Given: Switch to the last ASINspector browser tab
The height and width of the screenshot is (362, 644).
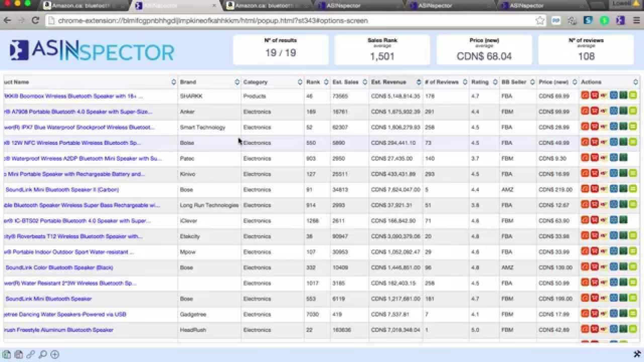Looking at the screenshot, I should tap(543, 6).
